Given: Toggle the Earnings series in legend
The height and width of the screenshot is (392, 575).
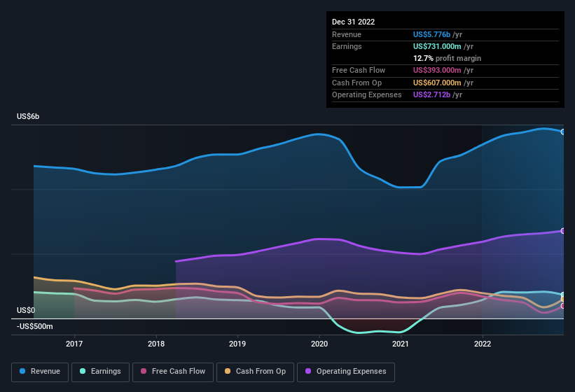Looking at the screenshot, I should [x=100, y=372].
